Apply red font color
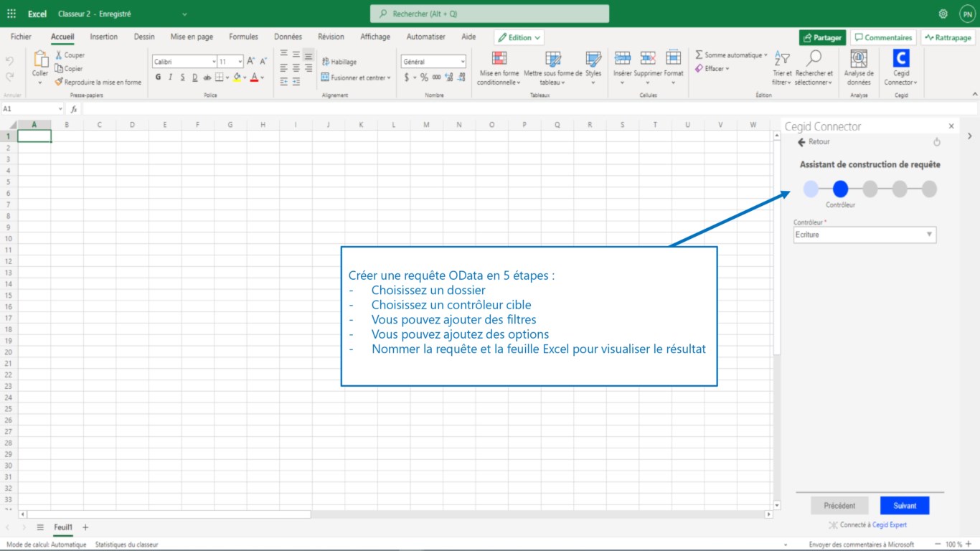This screenshot has width=980, height=551. point(254,77)
